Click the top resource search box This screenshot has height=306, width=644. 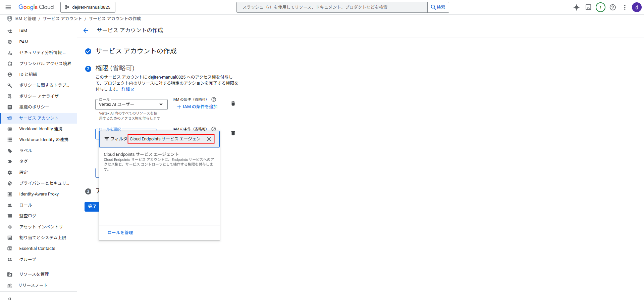[331, 7]
